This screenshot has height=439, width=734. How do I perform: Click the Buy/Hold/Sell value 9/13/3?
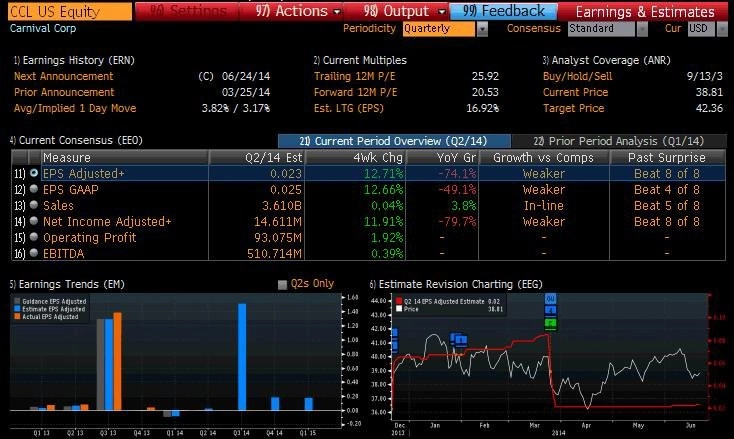pyautogui.click(x=705, y=76)
